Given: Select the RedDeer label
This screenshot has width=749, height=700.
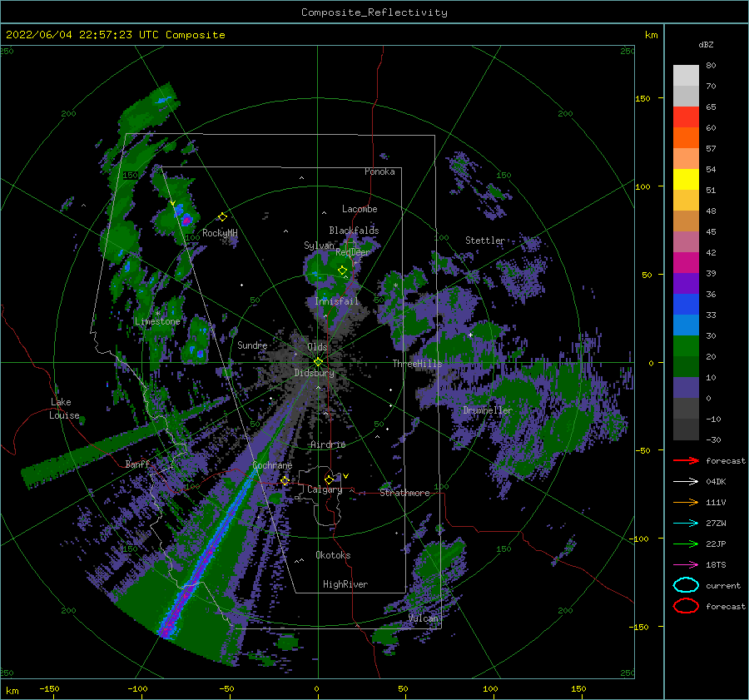Looking at the screenshot, I should tap(353, 252).
